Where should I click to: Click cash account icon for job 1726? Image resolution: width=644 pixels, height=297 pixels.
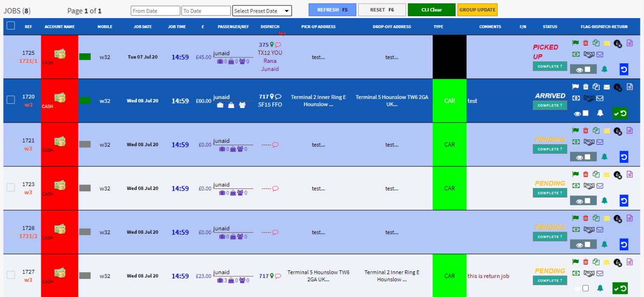(x=60, y=229)
